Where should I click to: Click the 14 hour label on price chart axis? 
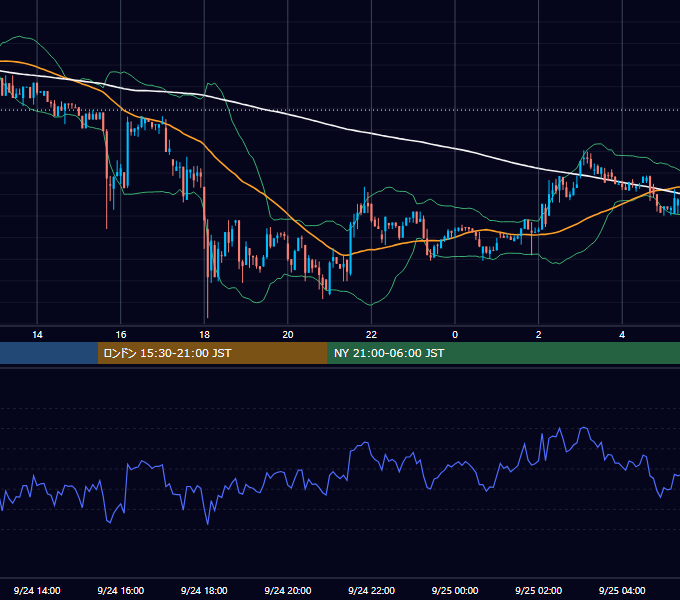(x=37, y=335)
